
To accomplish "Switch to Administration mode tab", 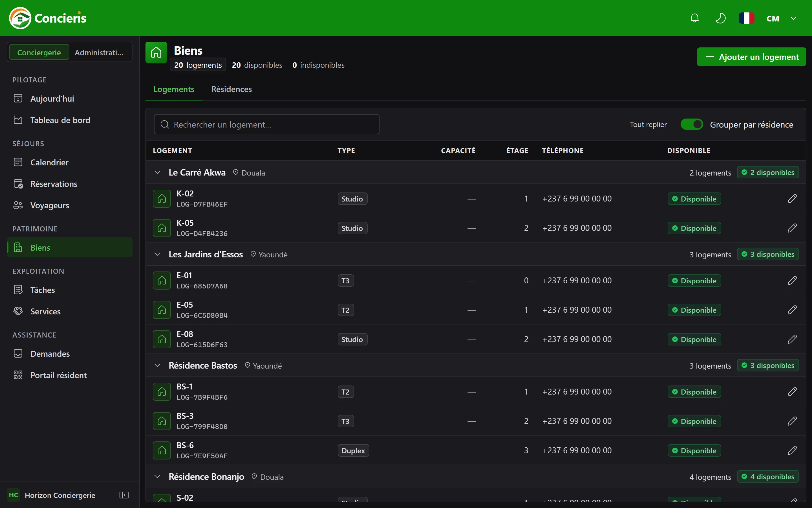I will click(x=99, y=52).
